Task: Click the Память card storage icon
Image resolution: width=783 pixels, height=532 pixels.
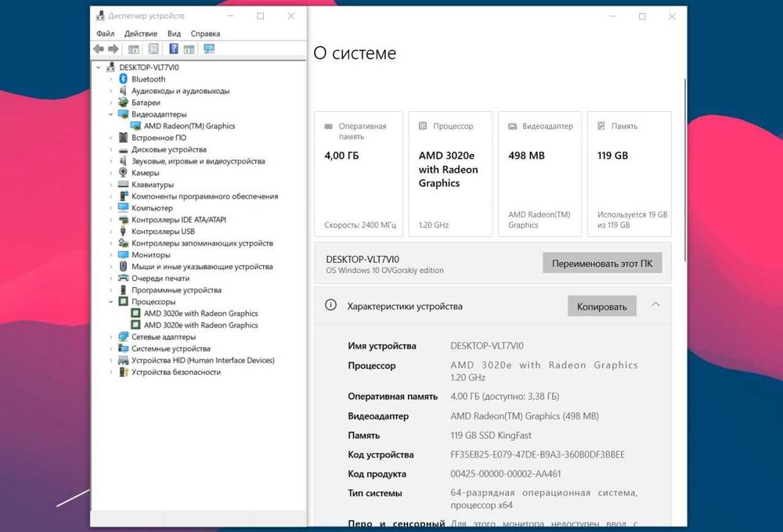Action: pos(601,126)
